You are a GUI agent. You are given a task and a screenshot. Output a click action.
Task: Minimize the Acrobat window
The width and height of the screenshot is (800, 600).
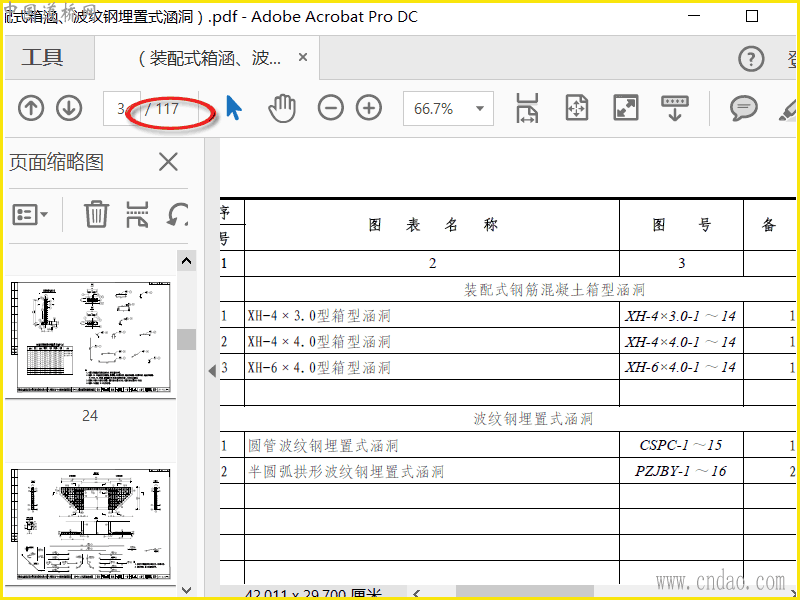pyautogui.click(x=694, y=16)
